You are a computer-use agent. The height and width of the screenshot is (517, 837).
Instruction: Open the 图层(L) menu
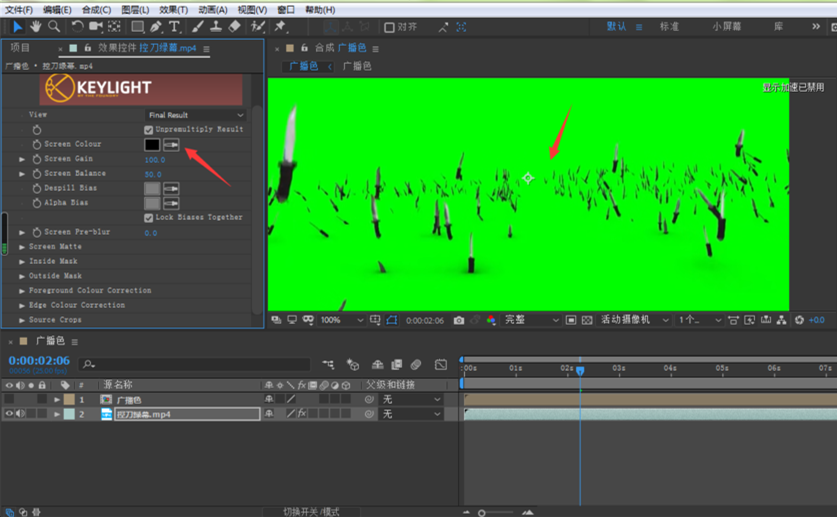(x=134, y=9)
